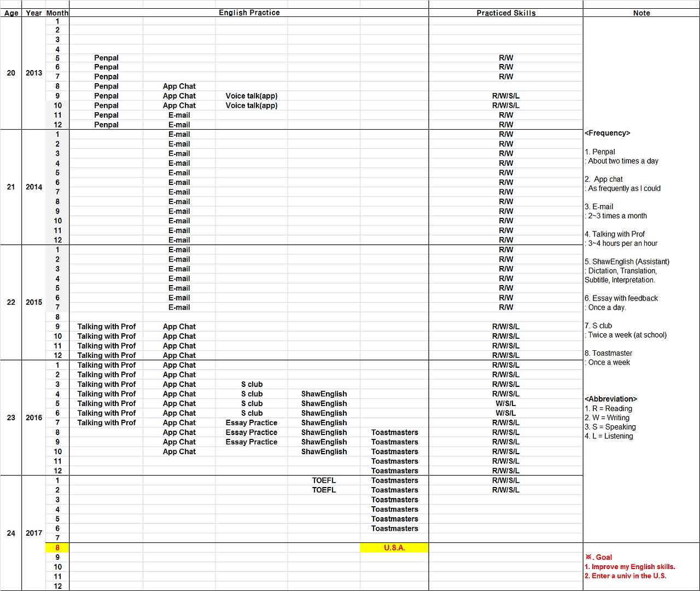Select the <Abbreviation> note heading

click(x=611, y=399)
